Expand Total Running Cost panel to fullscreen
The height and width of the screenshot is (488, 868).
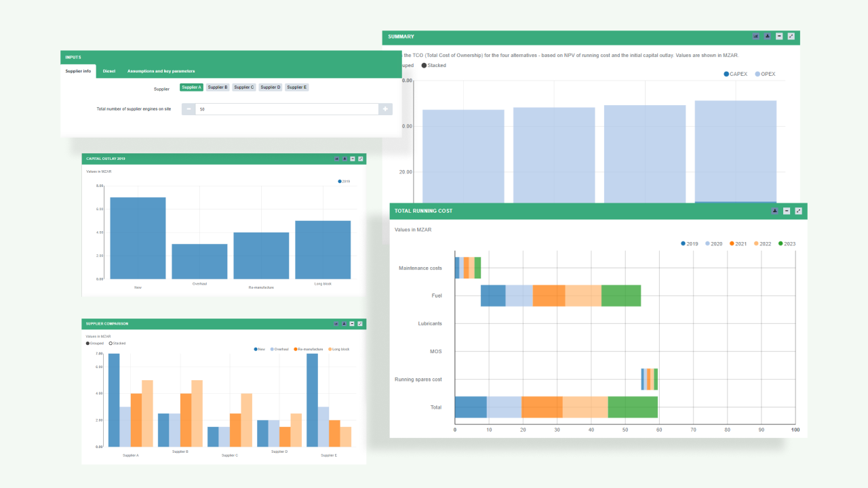click(798, 211)
